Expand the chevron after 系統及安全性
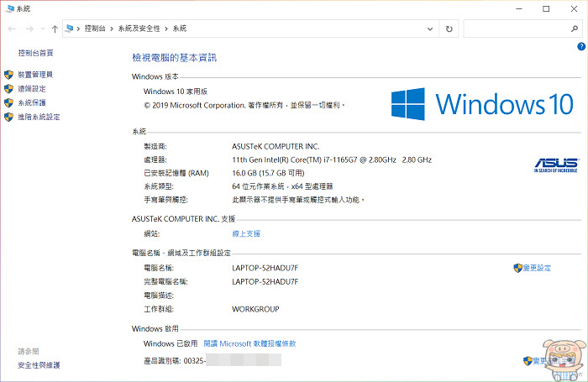 (166, 29)
